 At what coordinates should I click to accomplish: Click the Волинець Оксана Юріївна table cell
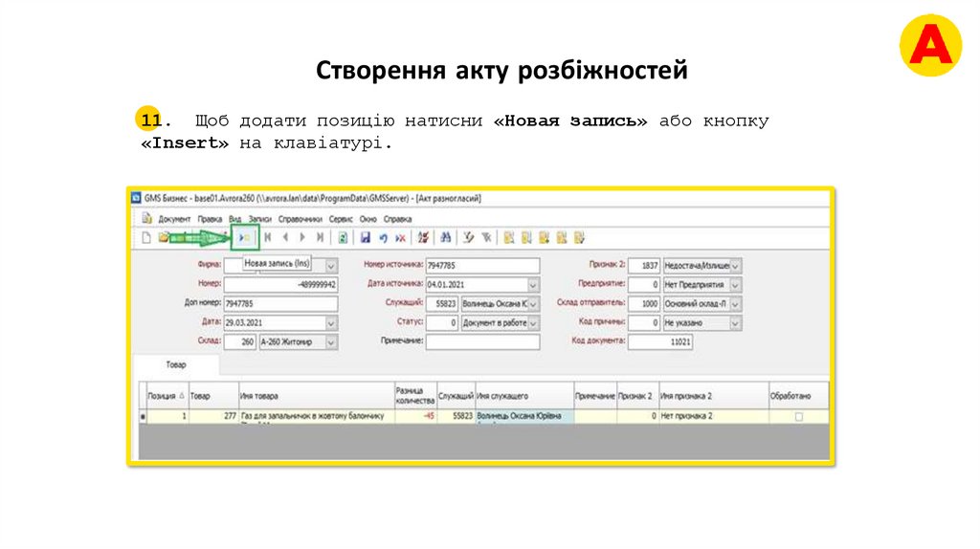click(524, 417)
